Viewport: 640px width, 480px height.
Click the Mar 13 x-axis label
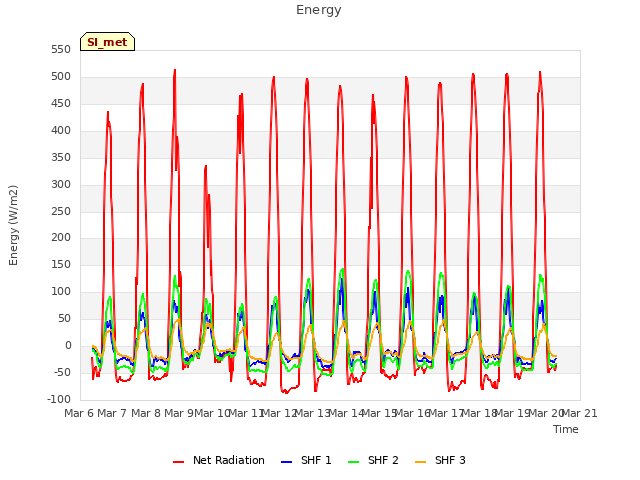click(312, 413)
